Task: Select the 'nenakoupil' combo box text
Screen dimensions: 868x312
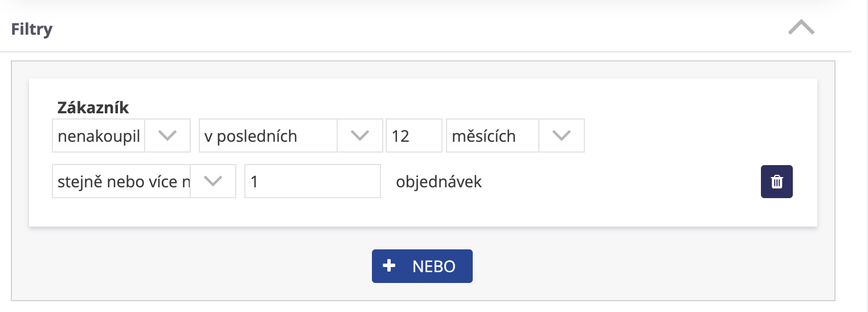Action: (99, 136)
